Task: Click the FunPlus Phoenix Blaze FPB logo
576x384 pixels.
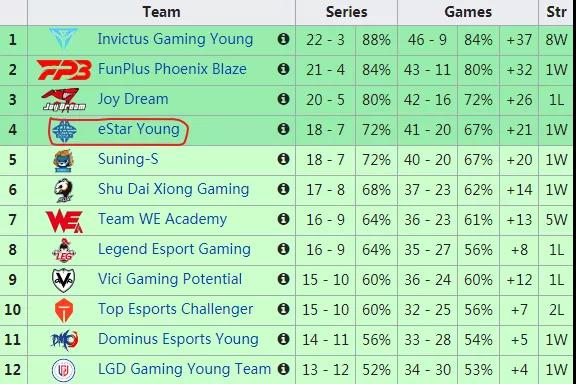Action: click(64, 70)
